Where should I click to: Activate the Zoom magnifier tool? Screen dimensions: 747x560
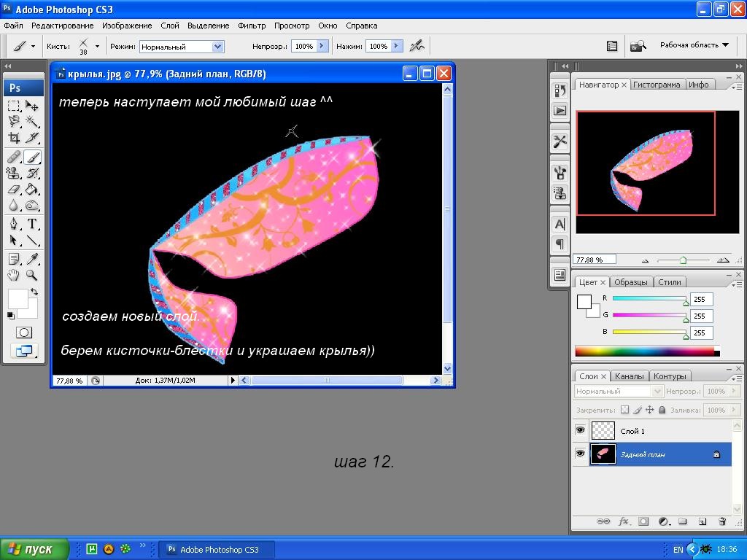pyautogui.click(x=32, y=275)
